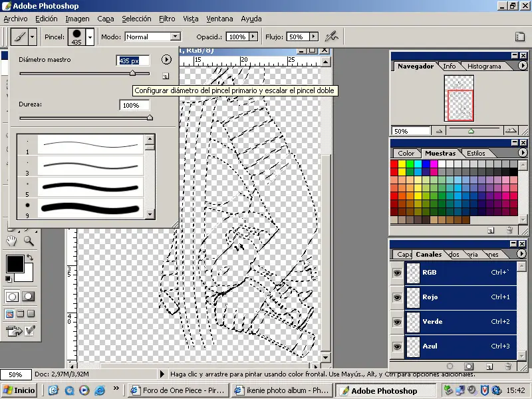Viewport: 532px width, 399px height.
Task: Click the Navegador zoom percentage field
Action: coord(411,131)
